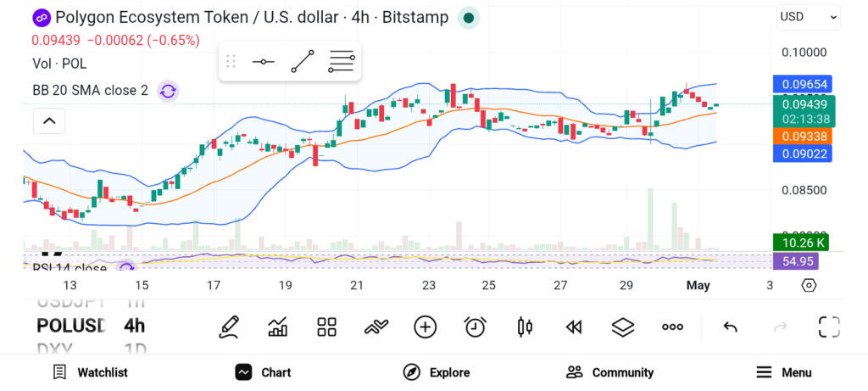Select the pencil drawing tool
The height and width of the screenshot is (391, 868).
229,327
